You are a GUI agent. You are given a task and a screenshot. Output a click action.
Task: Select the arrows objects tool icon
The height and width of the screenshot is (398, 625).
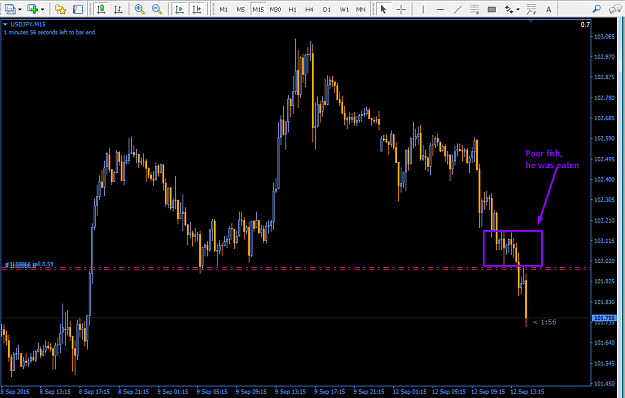pos(509,9)
